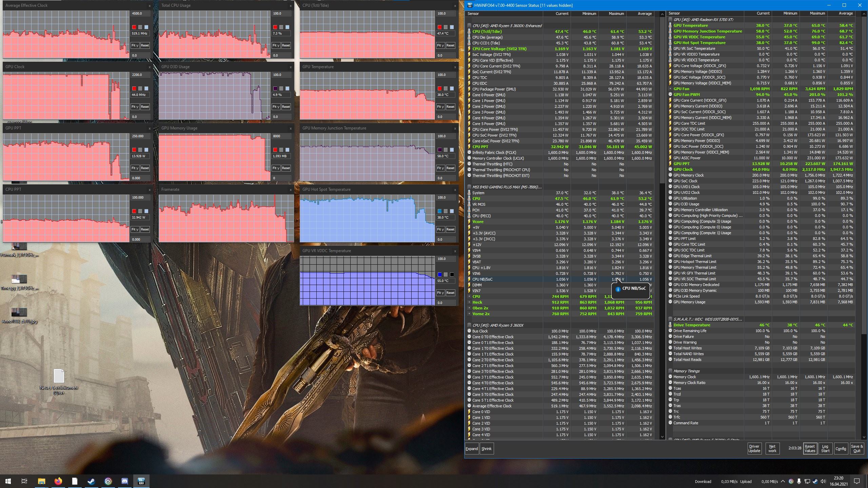The width and height of the screenshot is (868, 488).
Task: Click Reset Values button
Action: 810,449
